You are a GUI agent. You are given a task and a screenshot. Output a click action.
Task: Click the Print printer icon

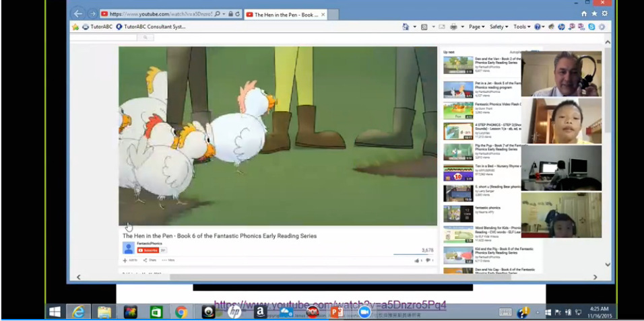pos(454,27)
